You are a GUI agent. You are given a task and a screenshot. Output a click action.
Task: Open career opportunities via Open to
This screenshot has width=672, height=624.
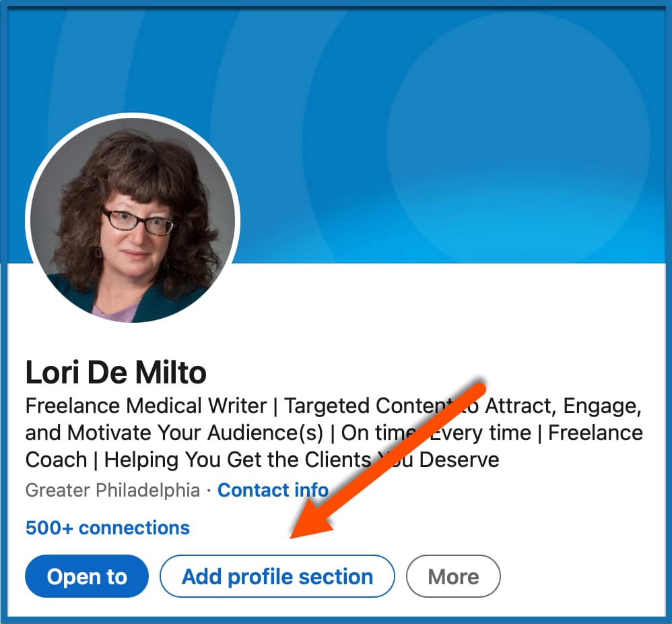86,576
